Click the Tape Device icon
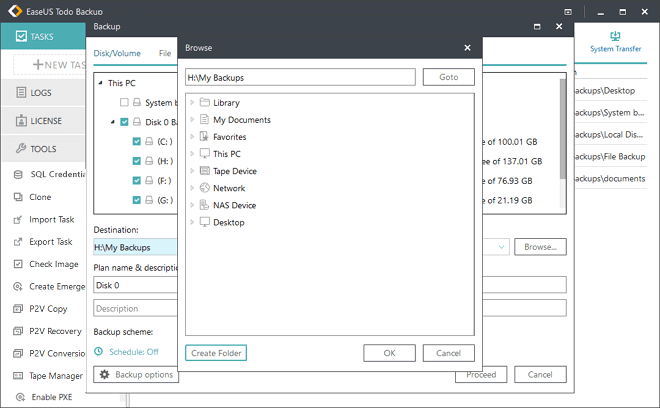660x408 pixels. pos(204,171)
